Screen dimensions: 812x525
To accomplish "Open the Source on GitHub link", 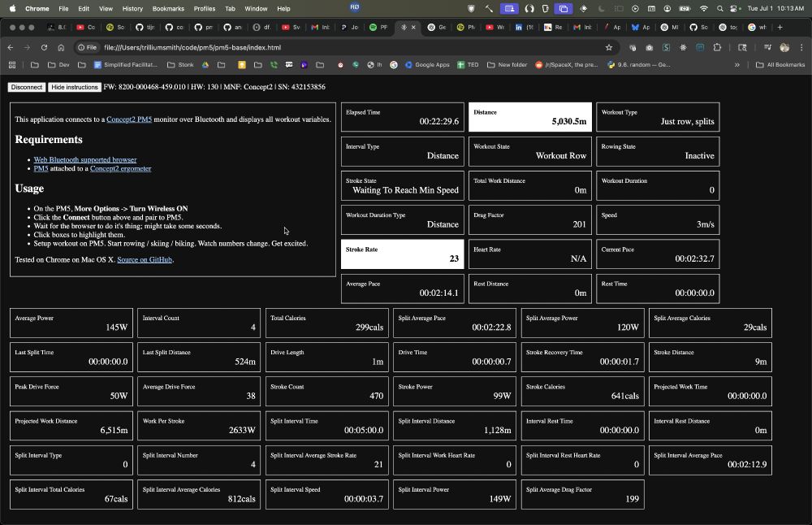I will coord(145,259).
